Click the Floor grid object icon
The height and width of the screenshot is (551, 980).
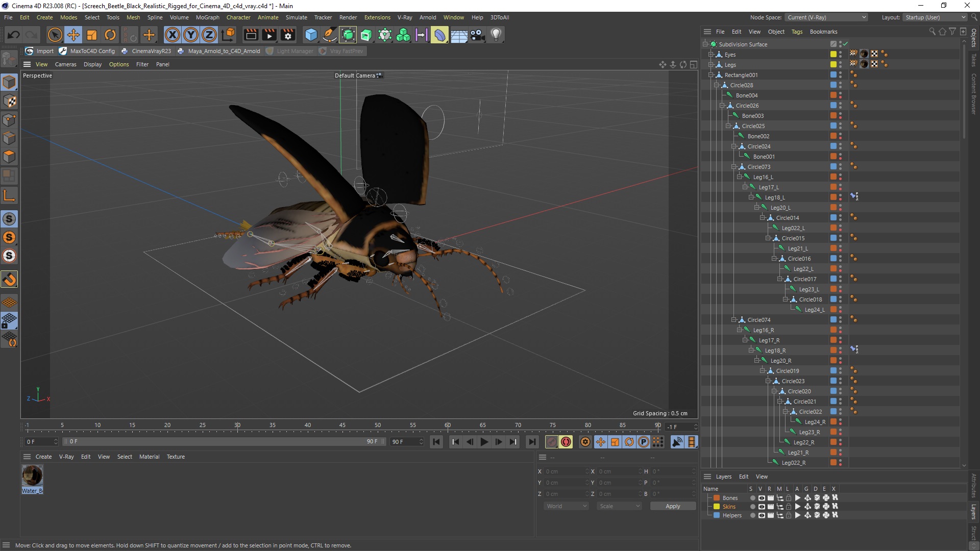(459, 35)
